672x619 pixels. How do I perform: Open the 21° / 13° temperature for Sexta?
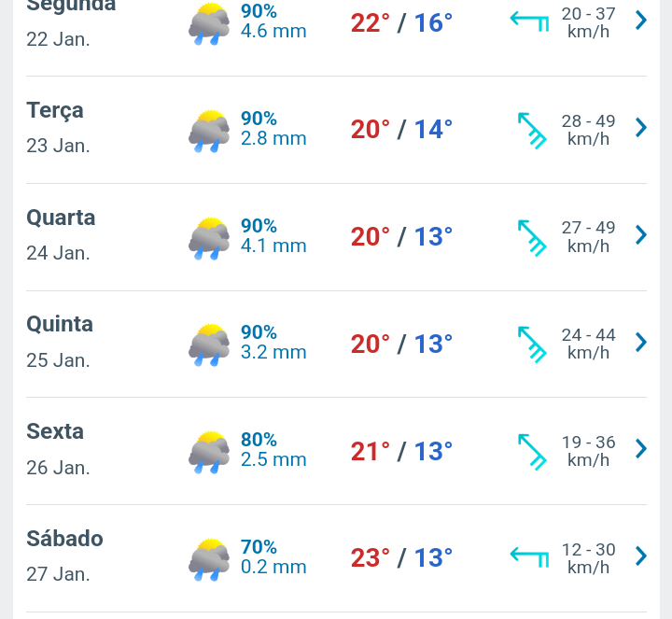[x=401, y=451]
